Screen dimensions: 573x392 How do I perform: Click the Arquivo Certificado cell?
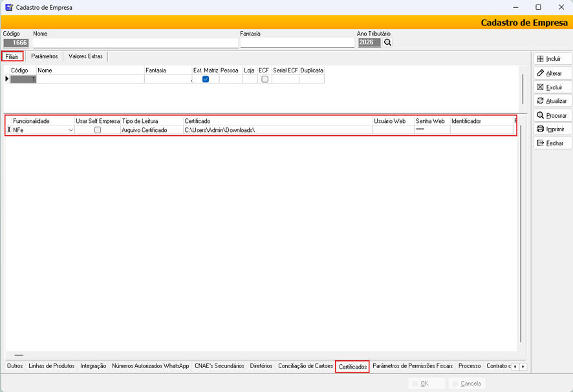pyautogui.click(x=152, y=130)
